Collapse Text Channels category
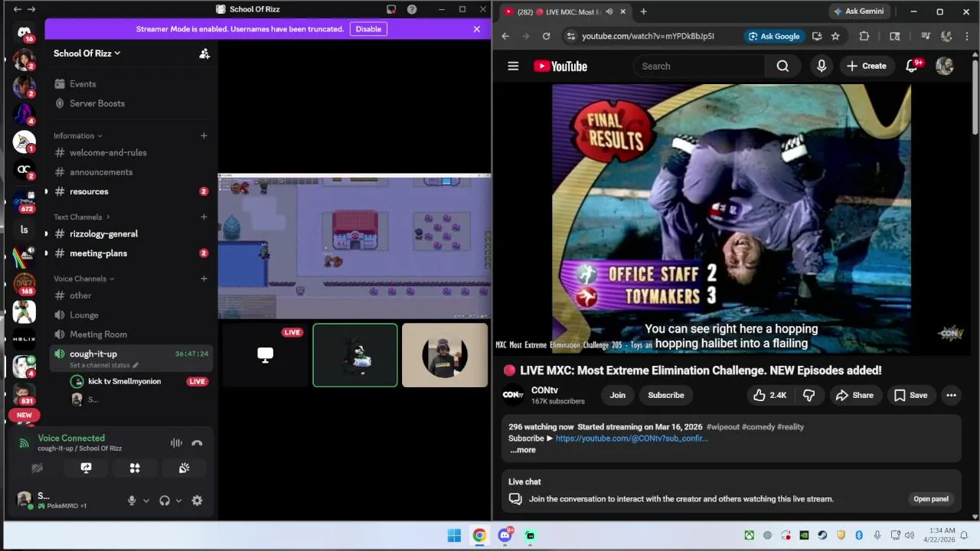980x551 pixels. click(x=82, y=217)
